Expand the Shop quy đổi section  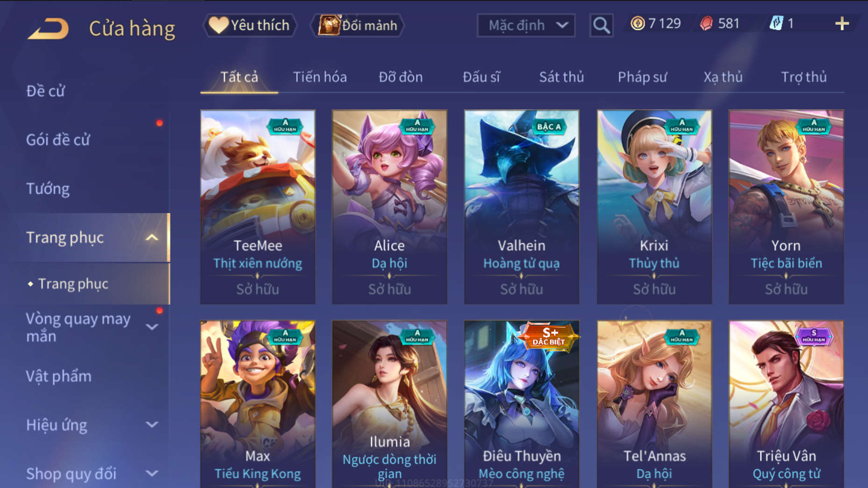coord(152,474)
